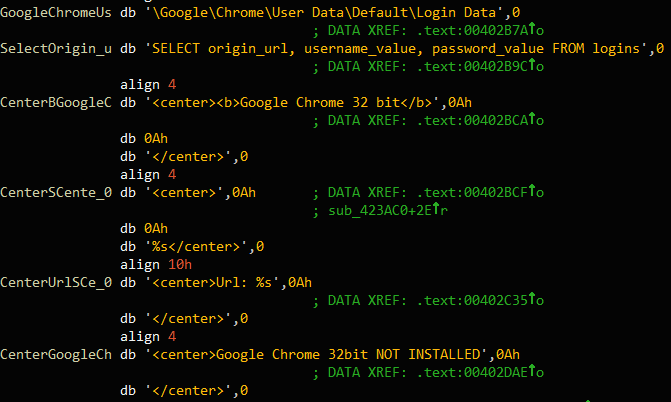Select the CenterGoogleCh label
This screenshot has width=671, height=402.
[56, 353]
